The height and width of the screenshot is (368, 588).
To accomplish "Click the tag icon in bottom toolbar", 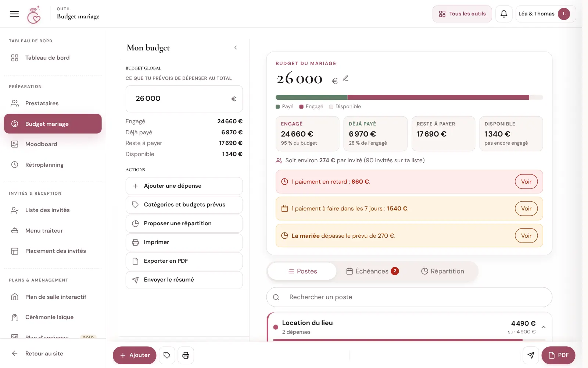I will pos(167,355).
